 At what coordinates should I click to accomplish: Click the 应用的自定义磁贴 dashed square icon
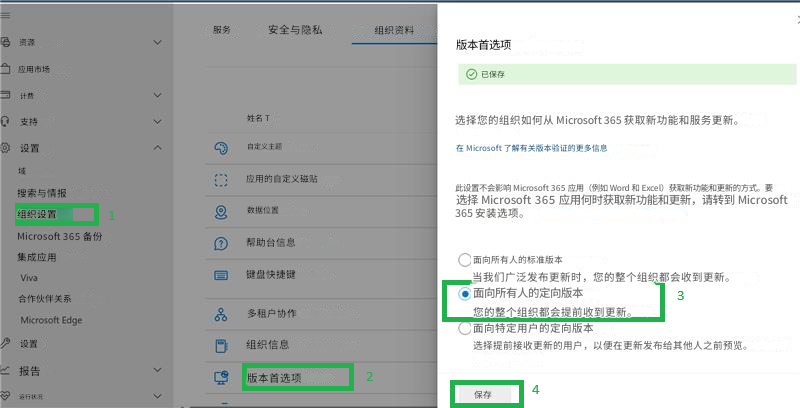pyautogui.click(x=221, y=180)
